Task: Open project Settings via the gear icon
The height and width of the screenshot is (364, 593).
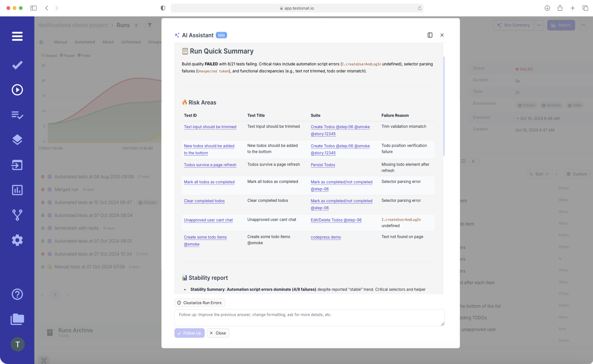Action: coord(17,240)
